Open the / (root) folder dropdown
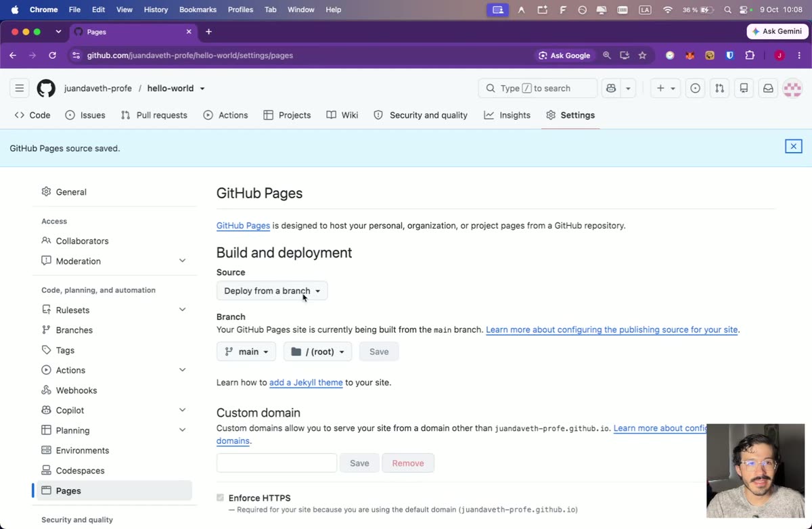Image resolution: width=812 pixels, height=529 pixels. pyautogui.click(x=317, y=352)
